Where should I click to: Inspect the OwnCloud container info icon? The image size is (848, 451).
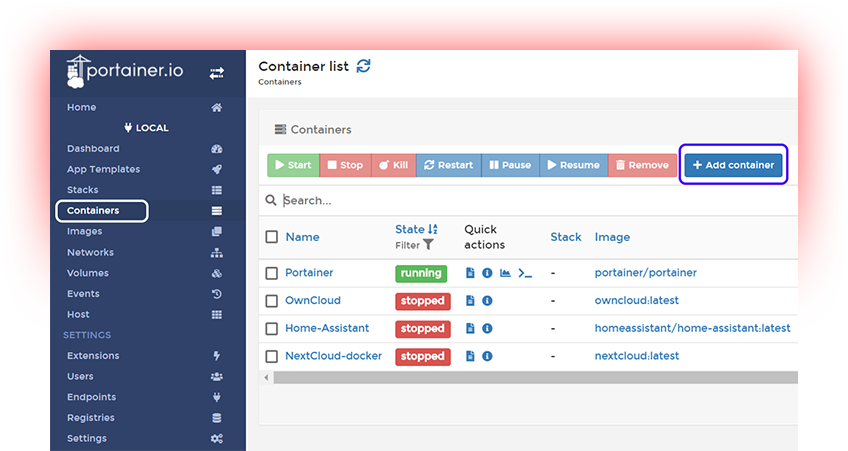pyautogui.click(x=487, y=301)
